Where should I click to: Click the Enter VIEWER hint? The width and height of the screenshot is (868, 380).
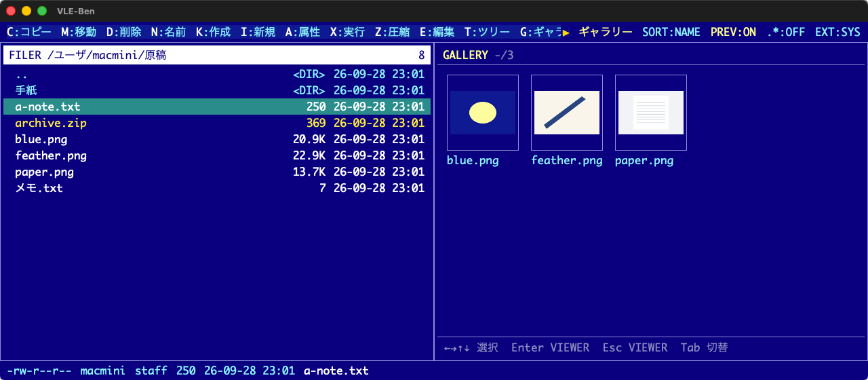tap(550, 347)
